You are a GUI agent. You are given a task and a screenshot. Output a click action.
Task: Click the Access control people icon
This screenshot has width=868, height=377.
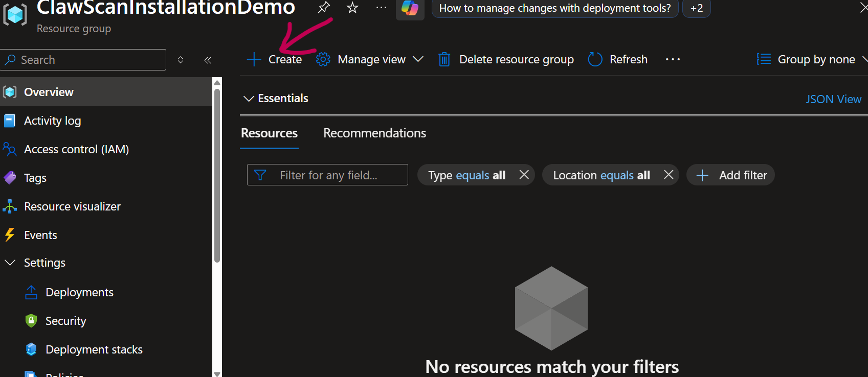click(x=10, y=149)
